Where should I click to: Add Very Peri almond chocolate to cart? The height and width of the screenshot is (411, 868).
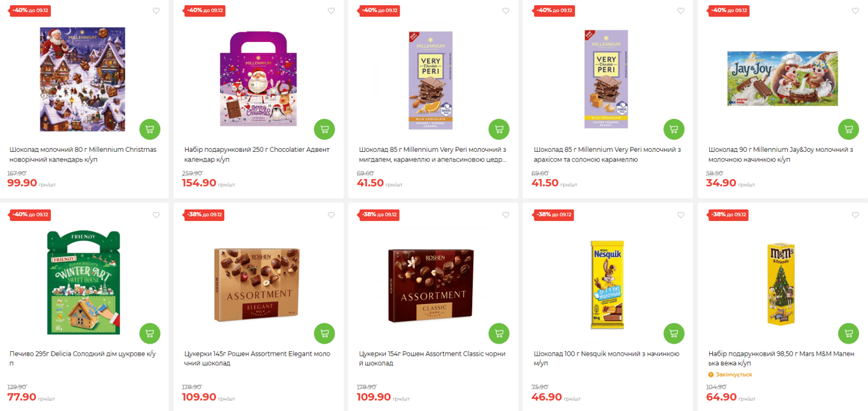pyautogui.click(x=499, y=129)
